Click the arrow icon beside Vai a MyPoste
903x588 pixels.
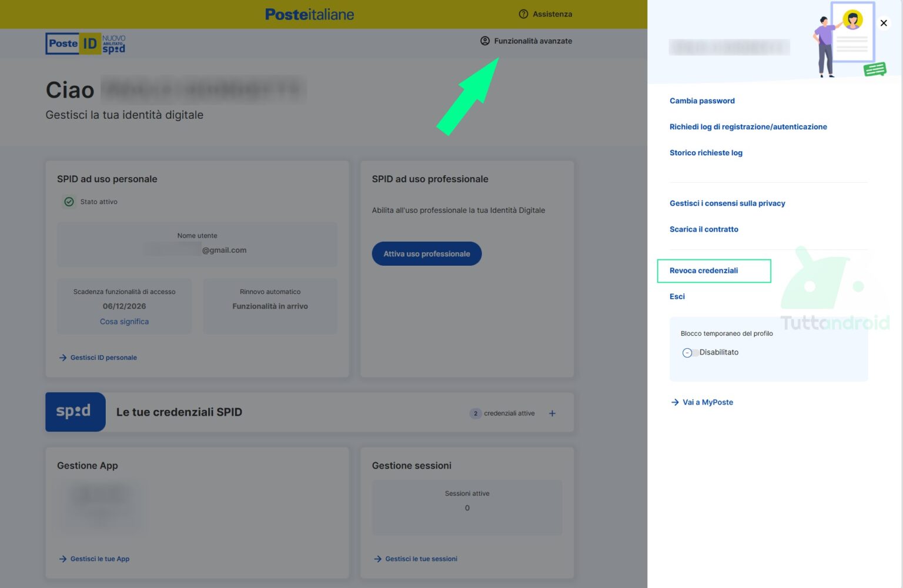675,402
